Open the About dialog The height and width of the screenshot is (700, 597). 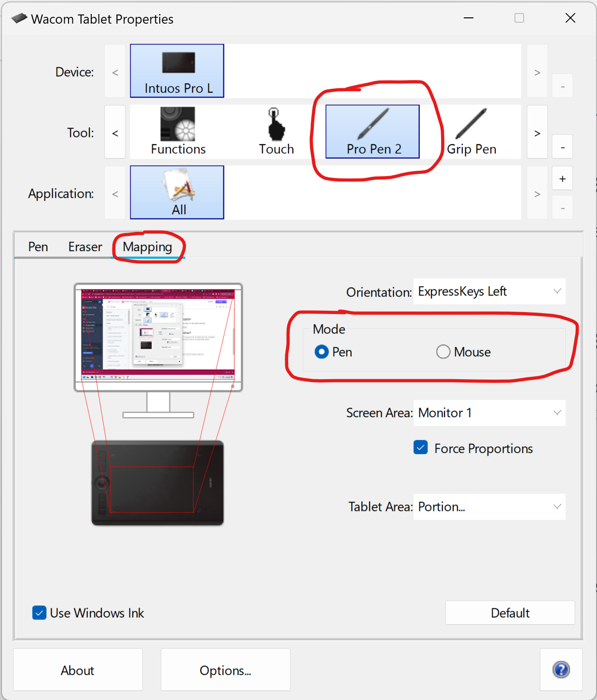[78, 670]
